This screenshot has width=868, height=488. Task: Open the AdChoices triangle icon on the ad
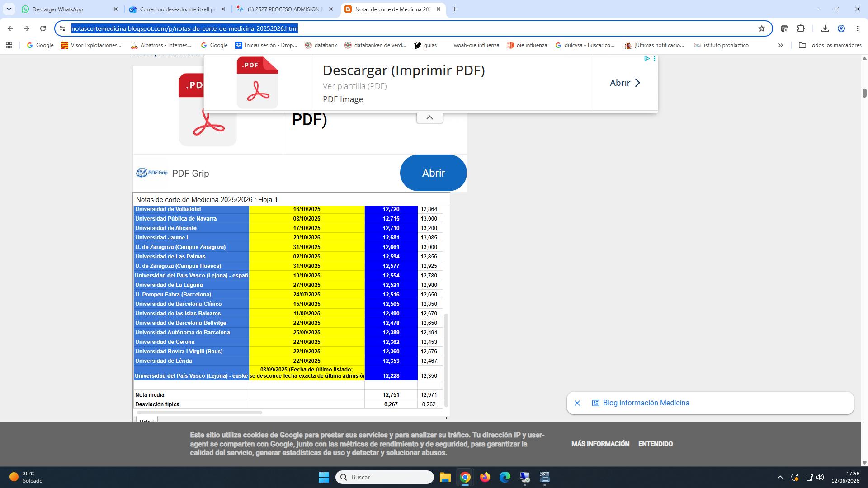[647, 59]
